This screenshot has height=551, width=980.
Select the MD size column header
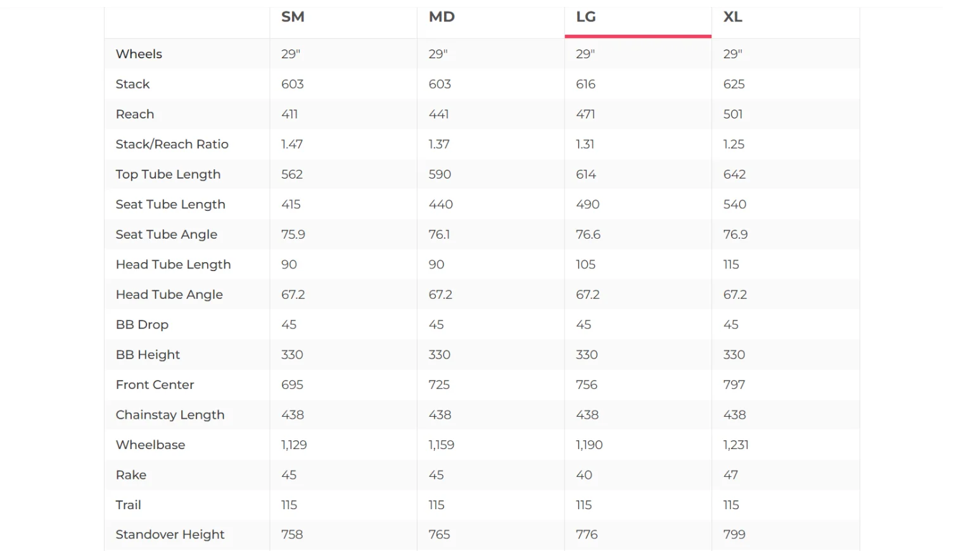(x=442, y=17)
